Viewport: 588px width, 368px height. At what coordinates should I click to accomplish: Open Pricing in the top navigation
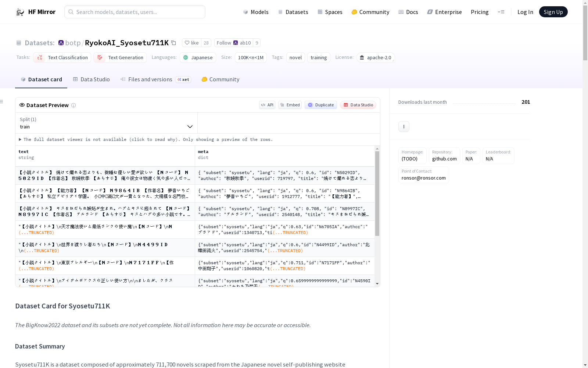(x=480, y=12)
